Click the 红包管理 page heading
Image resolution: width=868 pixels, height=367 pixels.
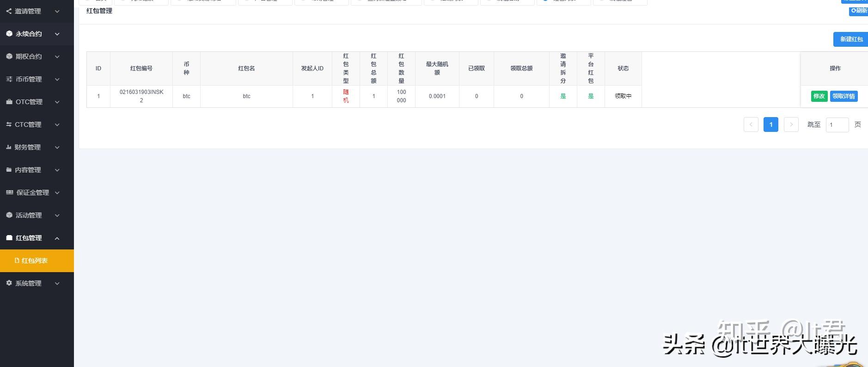coord(99,11)
